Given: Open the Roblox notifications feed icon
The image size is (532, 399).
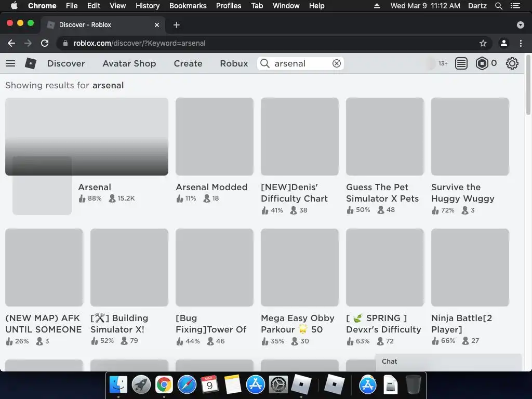Looking at the screenshot, I should point(461,63).
